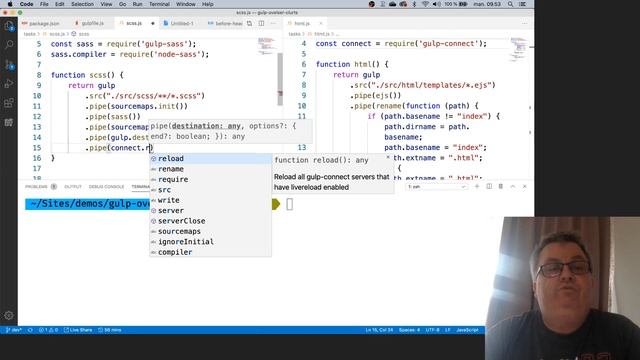Select ignoreInitial suggestion in autocomplete

[210, 242]
